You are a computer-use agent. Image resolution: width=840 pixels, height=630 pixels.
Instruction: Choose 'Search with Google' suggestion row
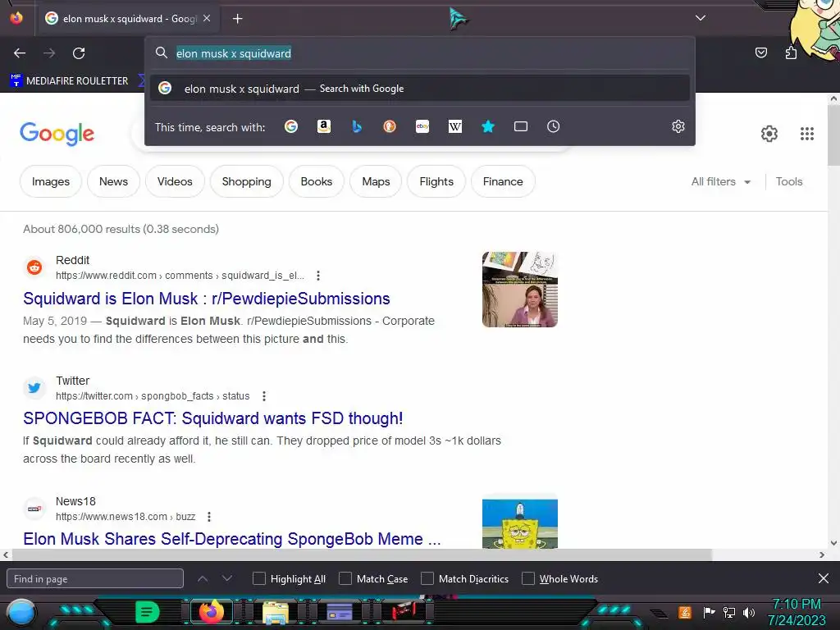pyautogui.click(x=419, y=89)
